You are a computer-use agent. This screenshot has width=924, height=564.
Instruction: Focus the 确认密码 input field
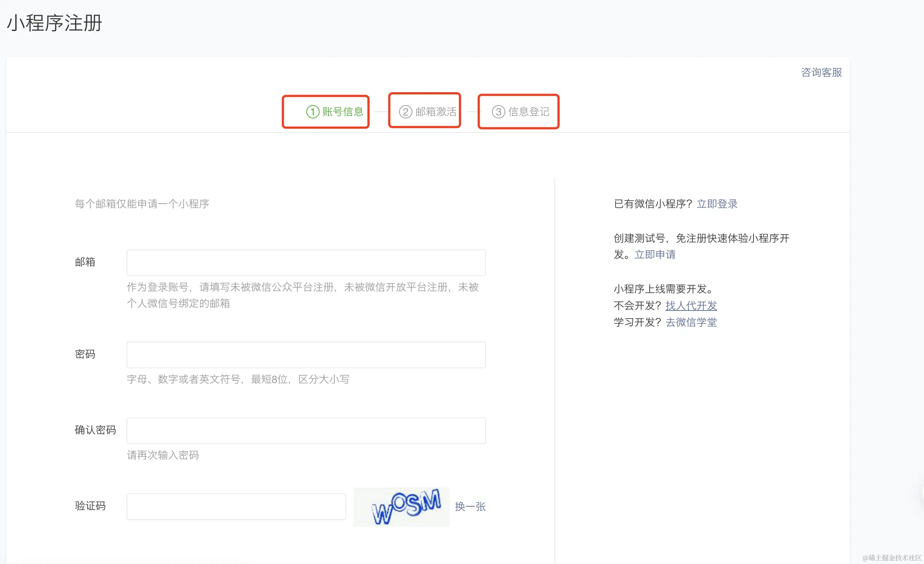coord(306,430)
